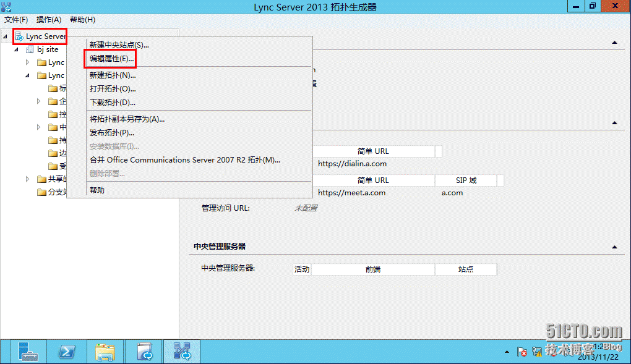The height and width of the screenshot is (364, 631).
Task: Click the 控 folder icon in tree
Action: click(x=53, y=114)
